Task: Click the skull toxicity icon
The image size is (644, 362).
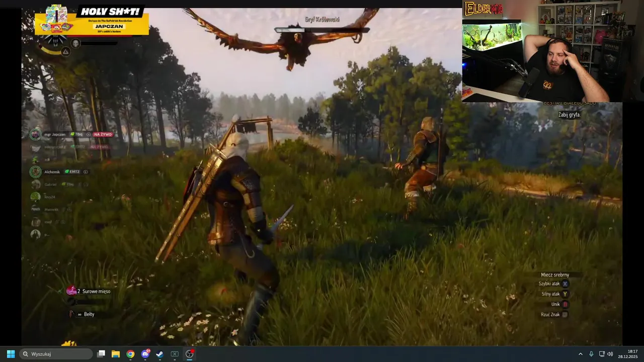Action: [x=75, y=43]
